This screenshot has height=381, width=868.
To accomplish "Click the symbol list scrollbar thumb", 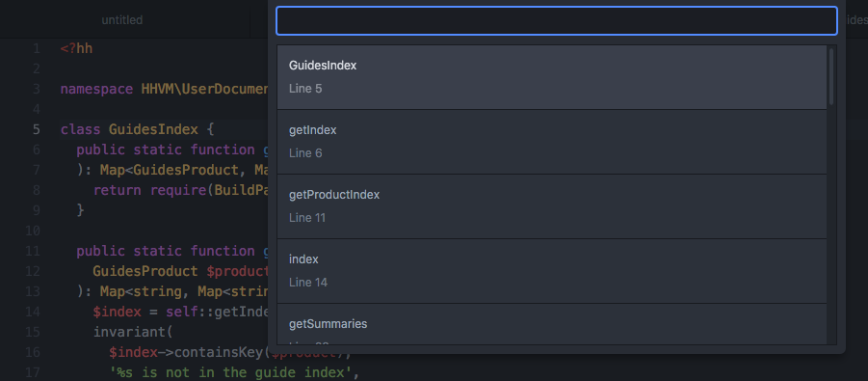I will coord(831,76).
